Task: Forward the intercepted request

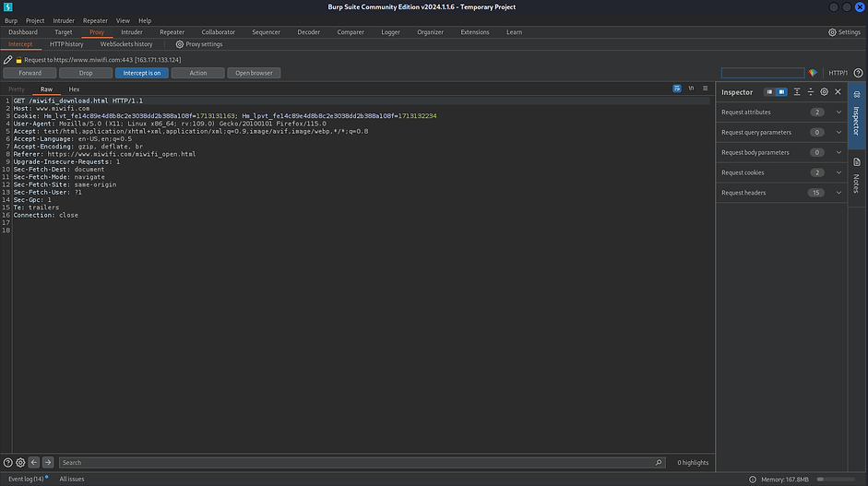Action: pyautogui.click(x=30, y=73)
